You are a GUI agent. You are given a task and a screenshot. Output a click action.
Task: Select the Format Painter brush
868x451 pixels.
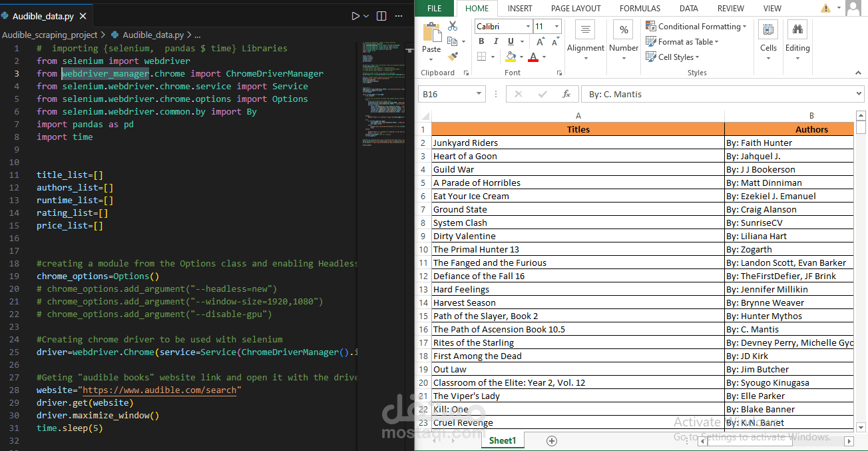[x=453, y=57]
